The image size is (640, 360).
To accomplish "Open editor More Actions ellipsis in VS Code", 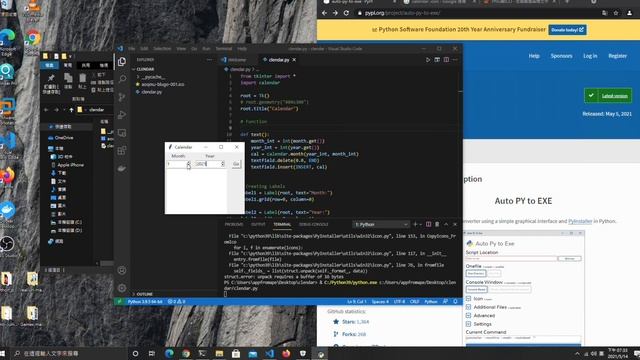I will (x=455, y=60).
